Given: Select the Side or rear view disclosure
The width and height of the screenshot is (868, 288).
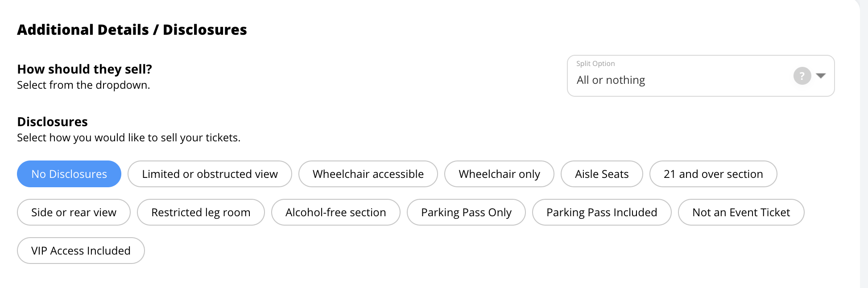Looking at the screenshot, I should 73,212.
